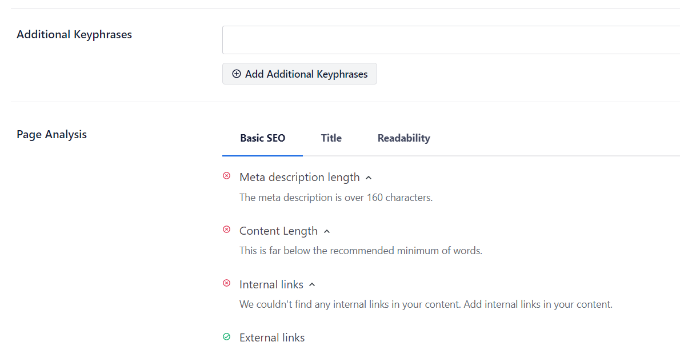The height and width of the screenshot is (362, 680).
Task: Click the Additional Keyphrases section label
Action: click(x=74, y=35)
